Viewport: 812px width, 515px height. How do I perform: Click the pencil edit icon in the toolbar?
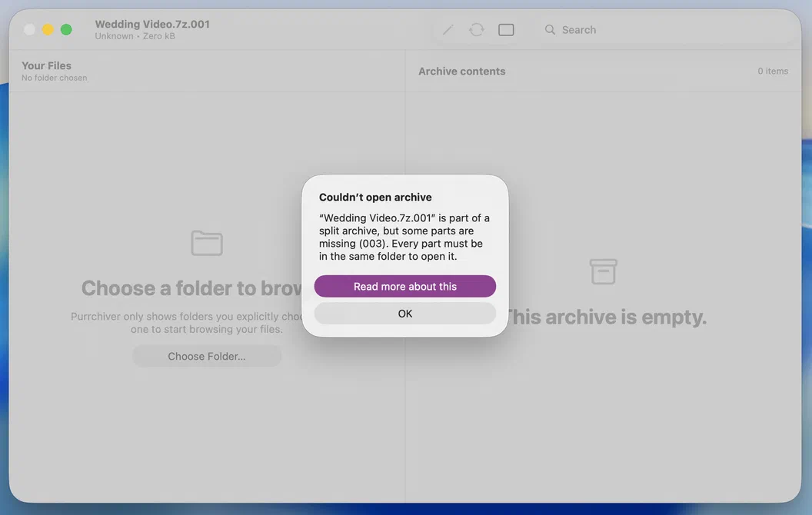tap(448, 30)
